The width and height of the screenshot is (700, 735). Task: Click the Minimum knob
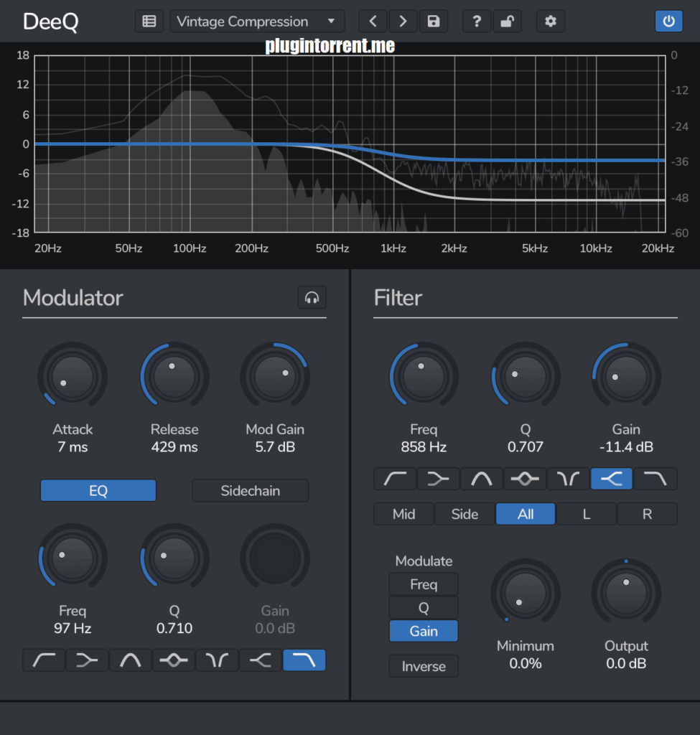(525, 593)
